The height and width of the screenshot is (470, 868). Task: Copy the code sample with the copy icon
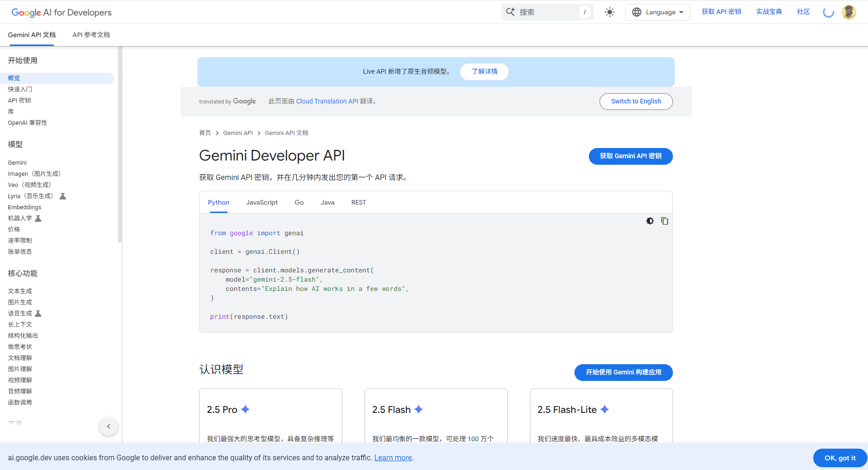click(x=665, y=221)
